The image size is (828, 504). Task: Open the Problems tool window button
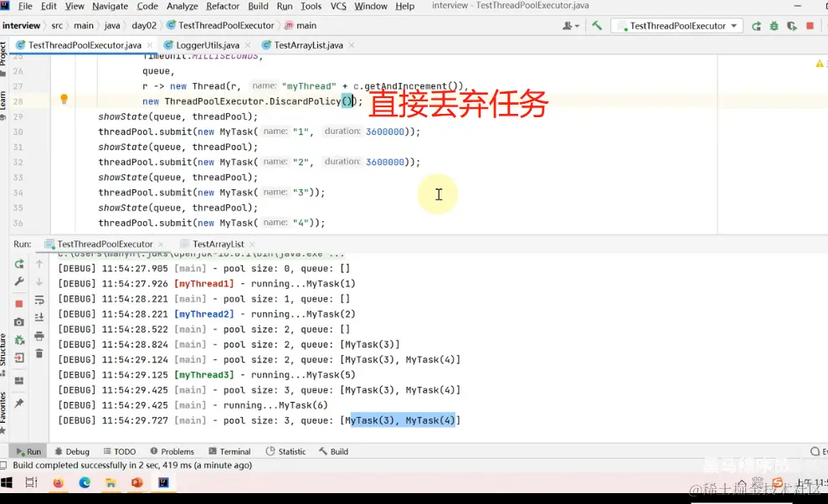(172, 452)
